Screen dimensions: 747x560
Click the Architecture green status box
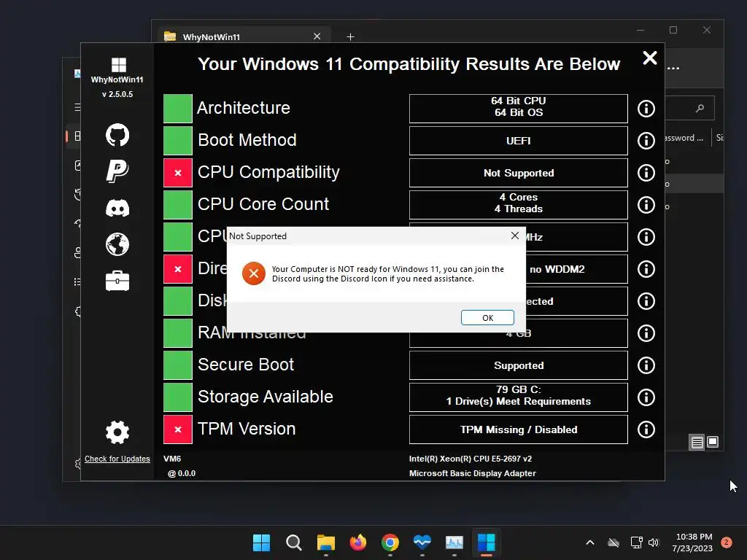[178, 109]
